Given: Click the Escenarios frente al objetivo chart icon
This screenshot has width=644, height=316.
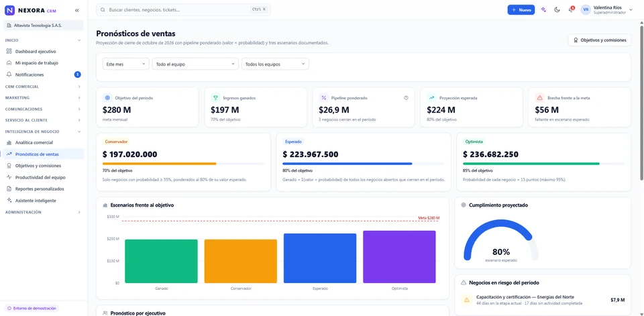Looking at the screenshot, I should [105, 205].
